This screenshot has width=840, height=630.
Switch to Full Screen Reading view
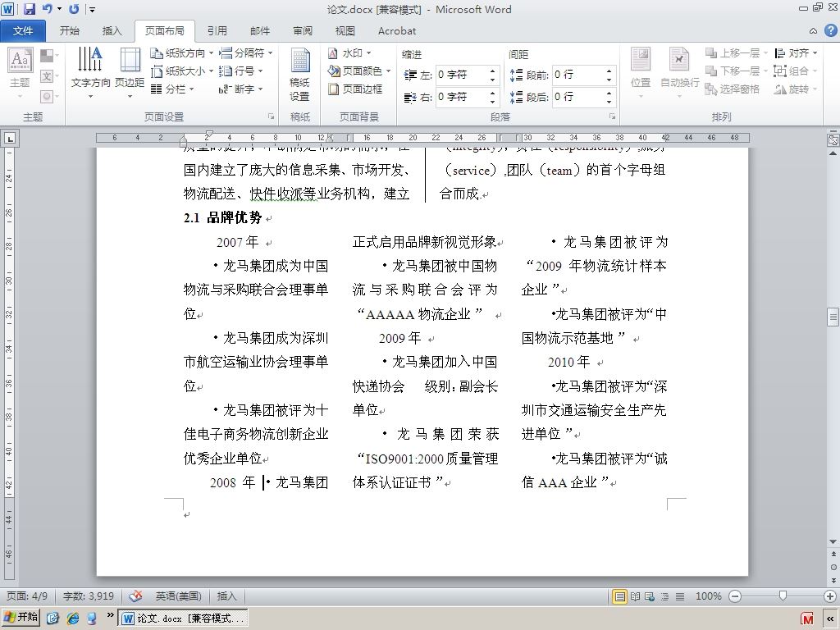click(636, 596)
